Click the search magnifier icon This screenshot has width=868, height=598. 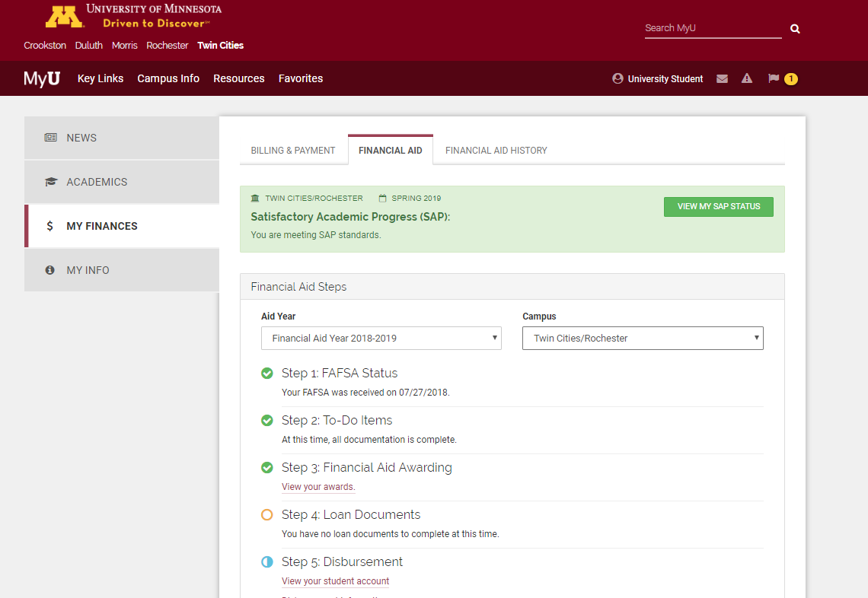tap(795, 29)
